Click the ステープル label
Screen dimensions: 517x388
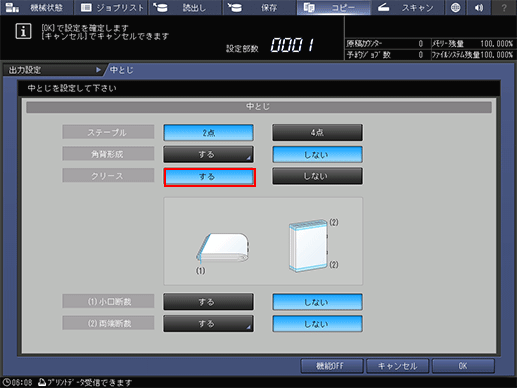tap(108, 132)
